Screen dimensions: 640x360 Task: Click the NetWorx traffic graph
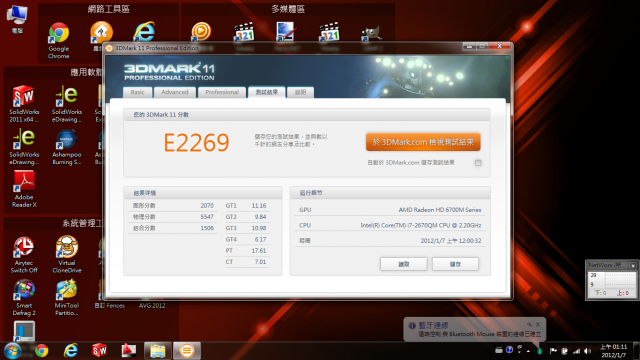(620, 280)
